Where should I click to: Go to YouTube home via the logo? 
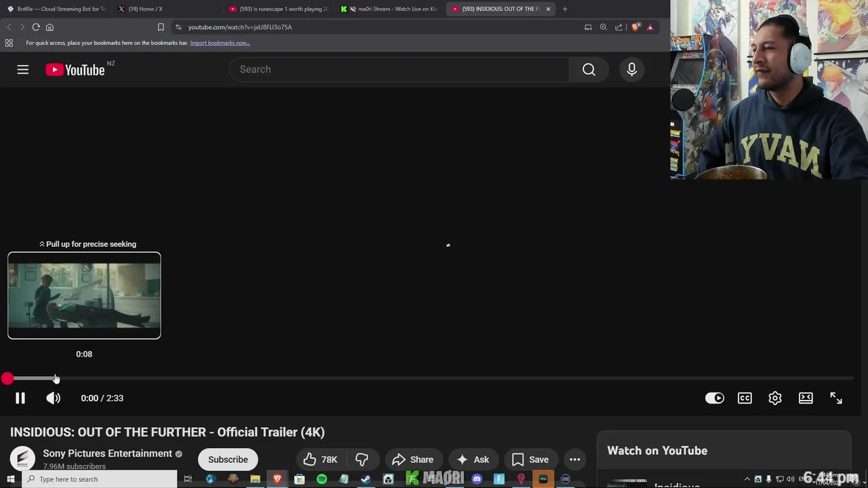pos(75,70)
